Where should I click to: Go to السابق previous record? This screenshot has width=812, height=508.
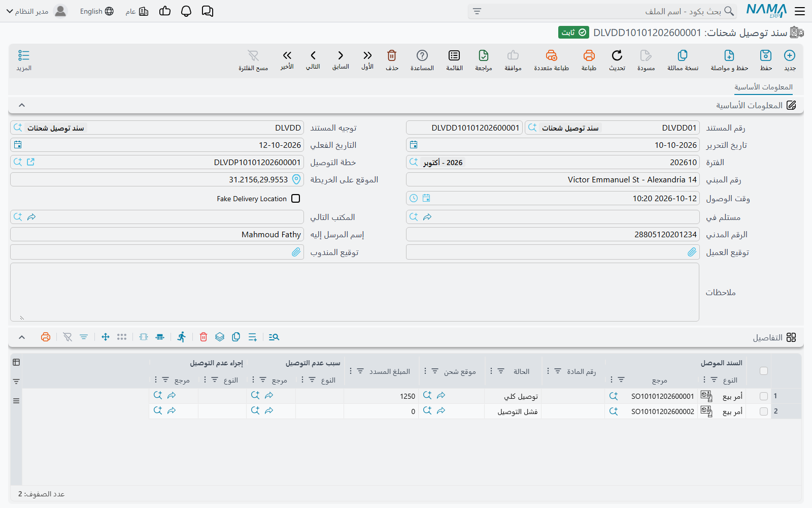click(341, 55)
